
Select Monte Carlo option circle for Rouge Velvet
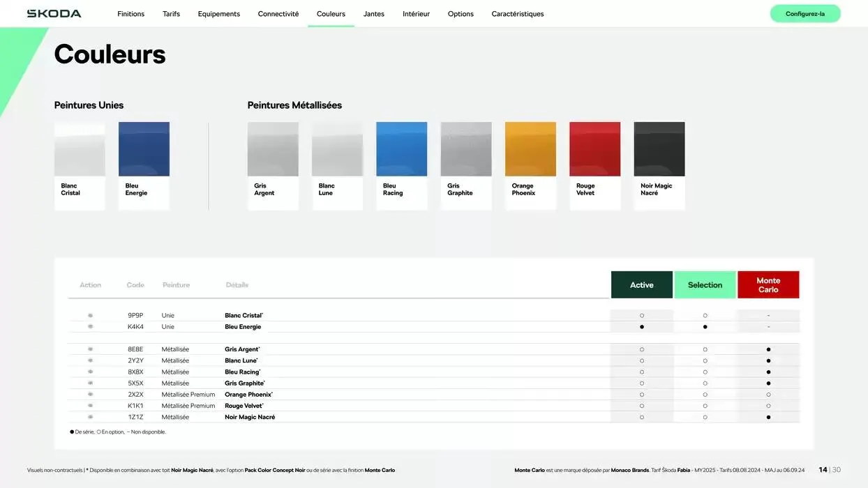[768, 406]
